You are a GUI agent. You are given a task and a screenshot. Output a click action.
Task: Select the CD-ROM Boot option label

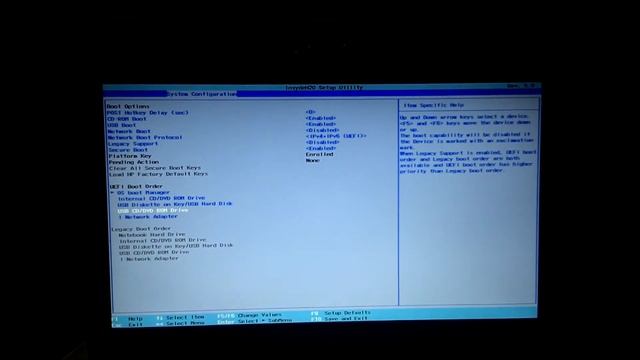[x=127, y=119]
